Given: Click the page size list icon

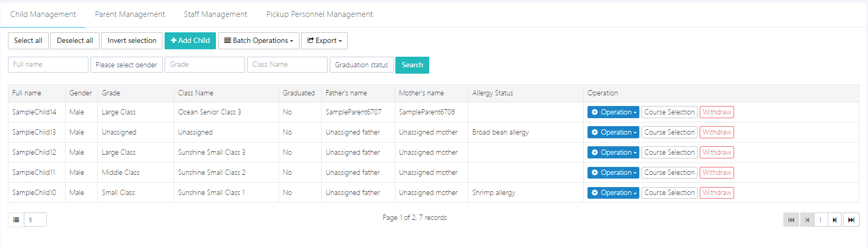Looking at the screenshot, I should pyautogui.click(x=16, y=220).
